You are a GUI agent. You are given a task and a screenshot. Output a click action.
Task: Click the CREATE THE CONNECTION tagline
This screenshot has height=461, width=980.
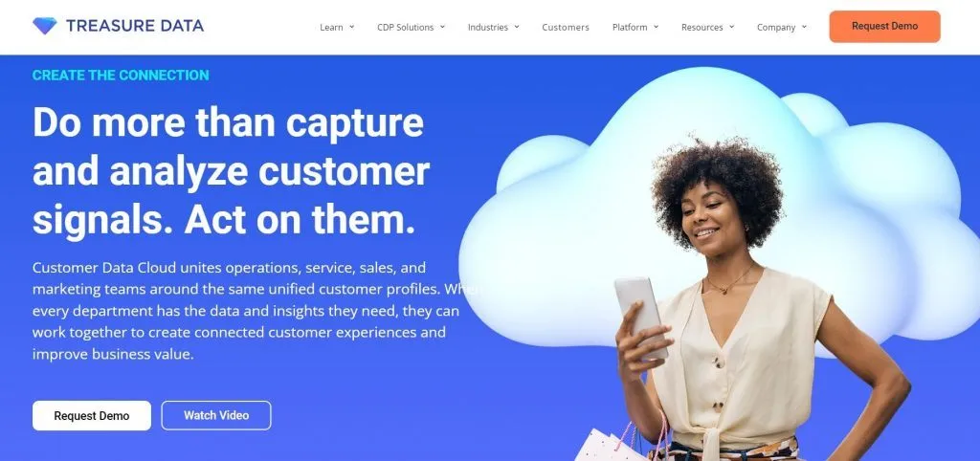point(121,75)
